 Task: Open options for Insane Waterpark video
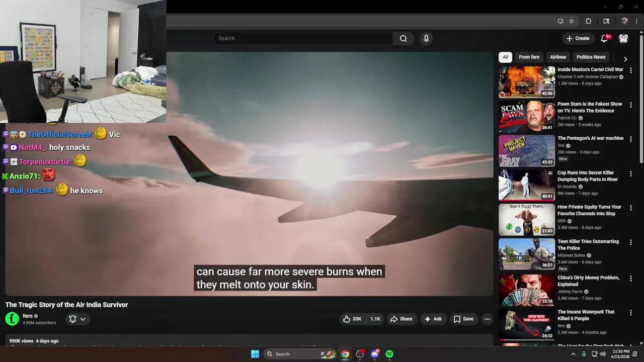(631, 313)
